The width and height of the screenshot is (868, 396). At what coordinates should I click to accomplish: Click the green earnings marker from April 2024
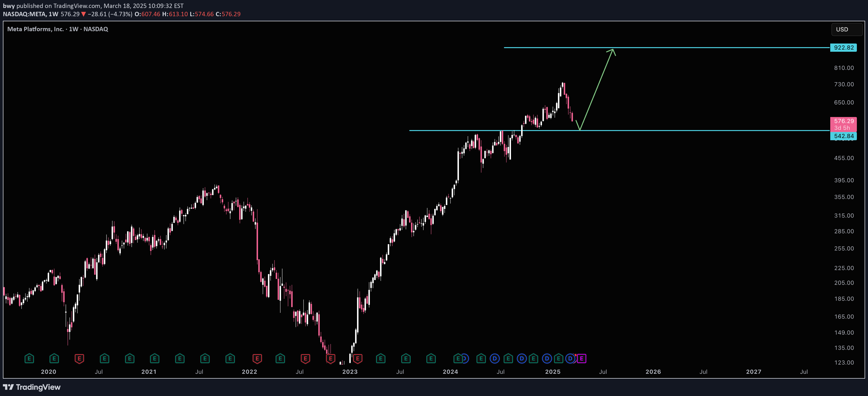pos(481,359)
